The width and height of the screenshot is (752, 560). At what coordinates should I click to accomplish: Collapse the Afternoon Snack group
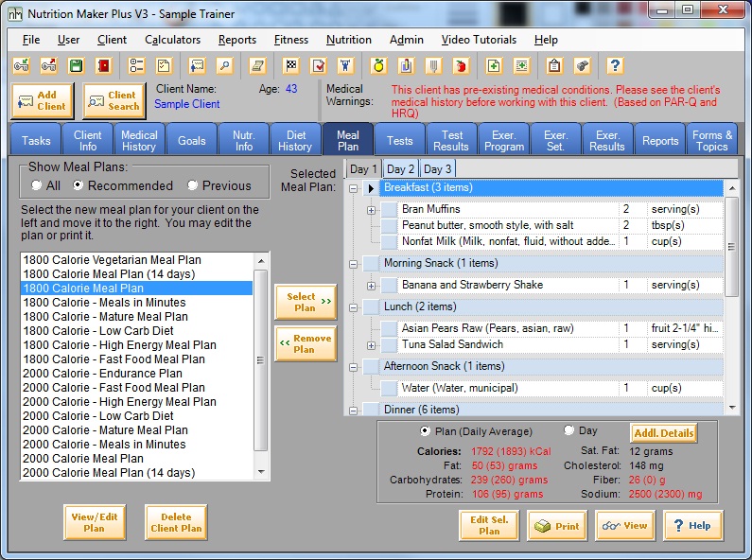tap(354, 367)
